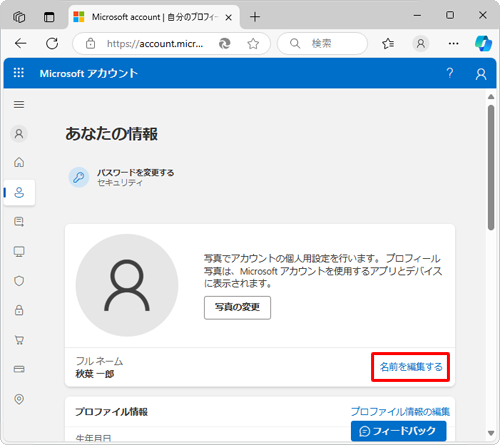500x445 pixels.
Task: Close the Microsoft account tab
Action: pyautogui.click(x=228, y=17)
